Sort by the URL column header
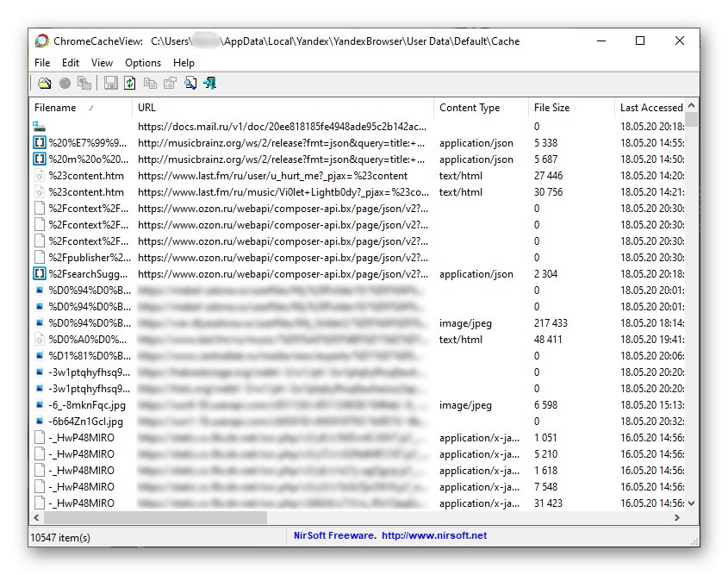 283,107
